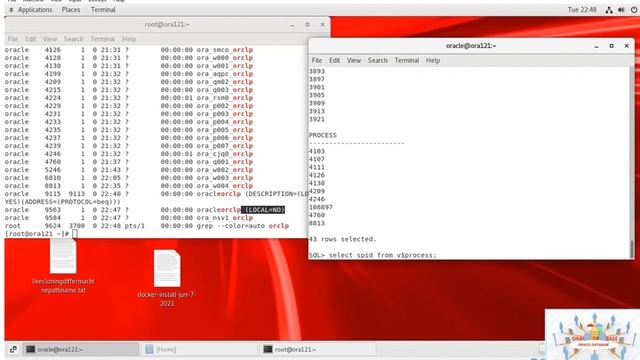Open Search menu in oracle@ora121 terminal
This screenshot has height=360, width=640.
click(x=378, y=60)
